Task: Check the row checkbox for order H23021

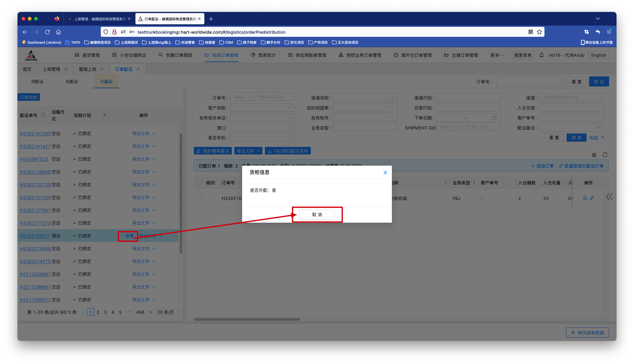Action: point(199,198)
